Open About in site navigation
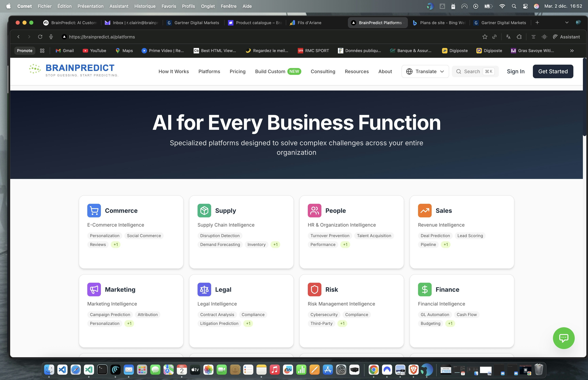This screenshot has width=588, height=380. pos(385,71)
